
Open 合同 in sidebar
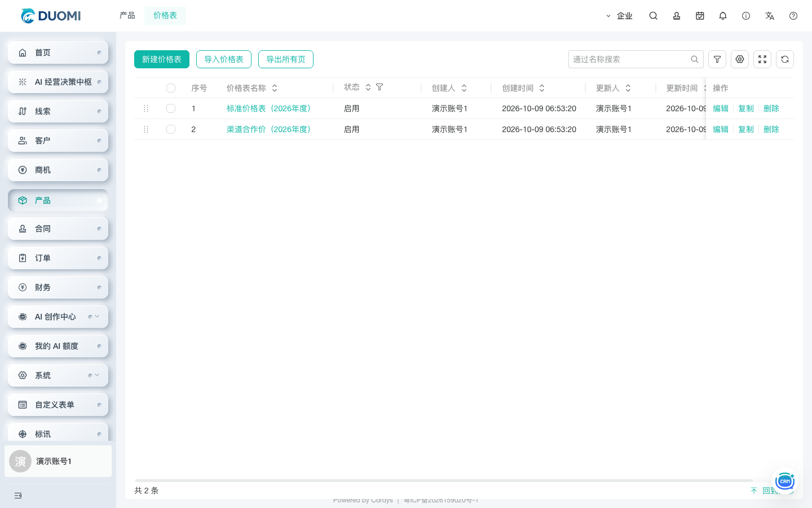pos(58,229)
